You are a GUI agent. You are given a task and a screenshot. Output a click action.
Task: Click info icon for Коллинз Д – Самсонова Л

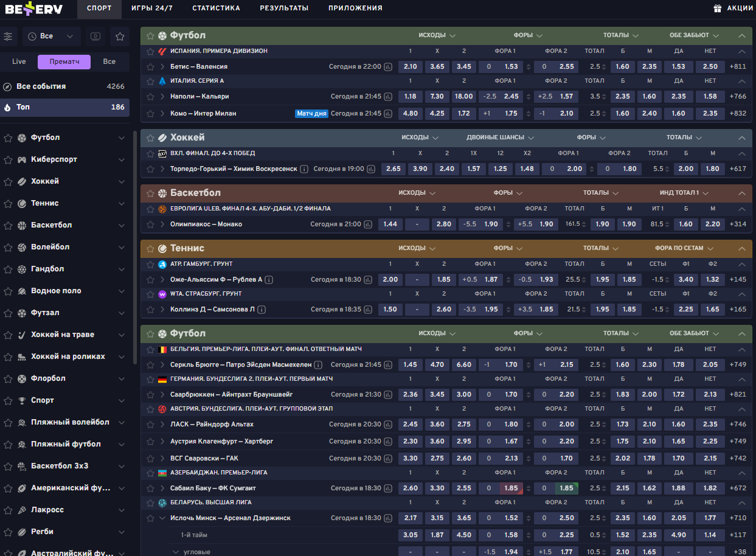[262, 310]
